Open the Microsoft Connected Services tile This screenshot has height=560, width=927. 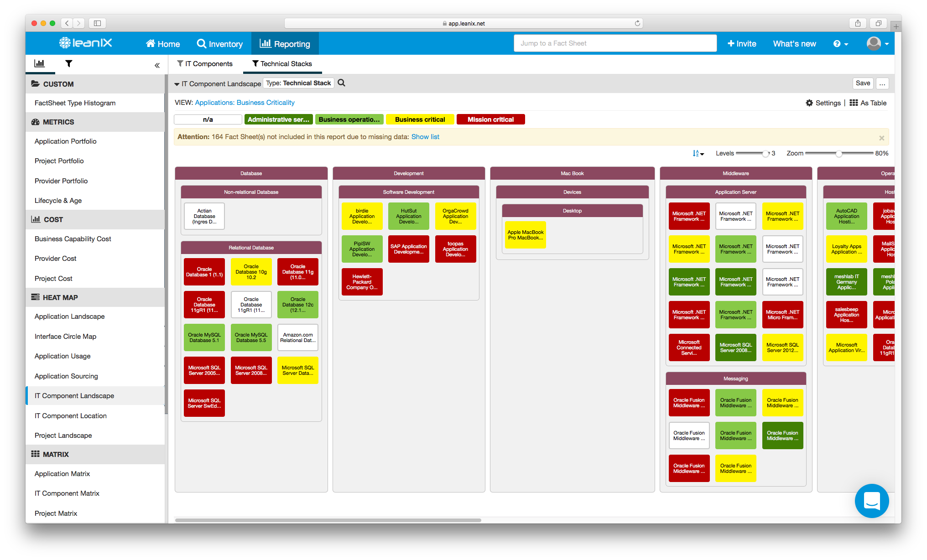click(689, 347)
